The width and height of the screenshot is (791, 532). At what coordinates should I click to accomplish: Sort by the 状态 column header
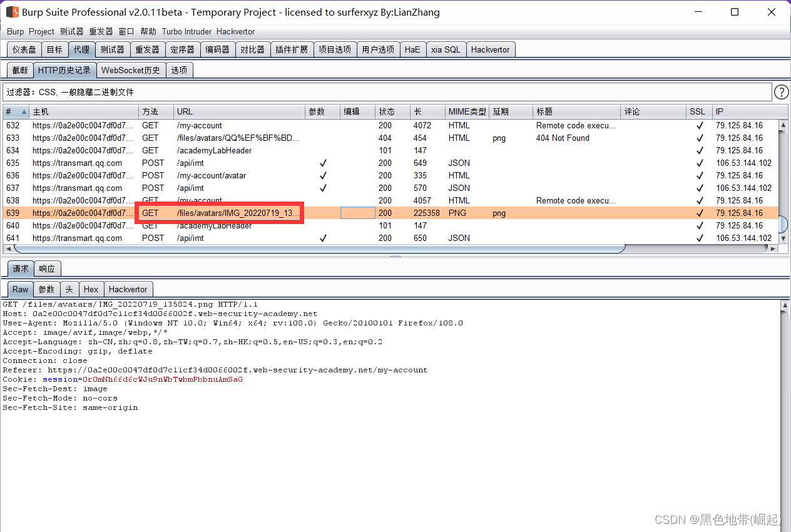point(392,112)
